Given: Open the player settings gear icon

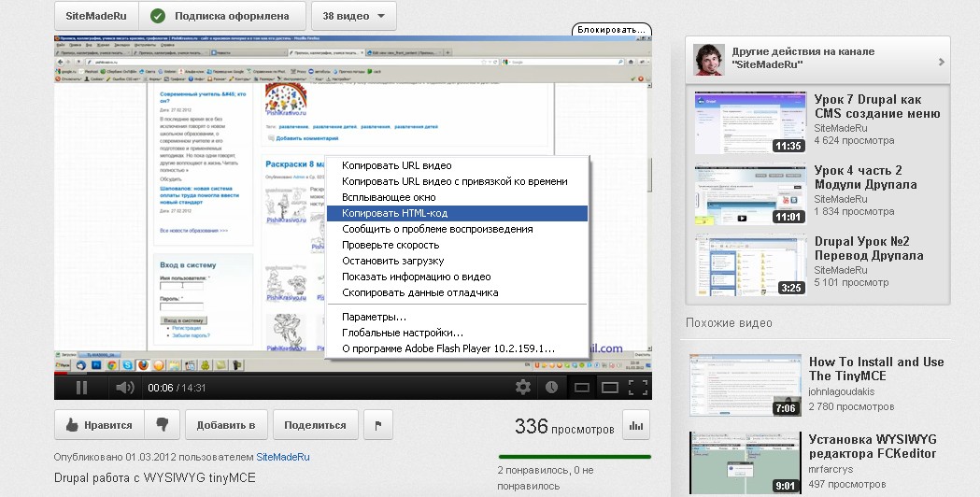Looking at the screenshot, I should coord(523,388).
